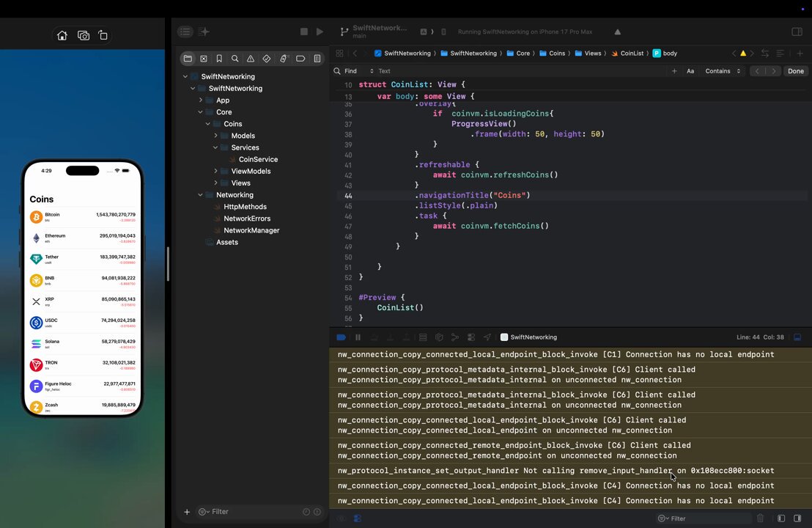Collapse the Services folder
This screenshot has height=528, width=812.
click(x=215, y=147)
